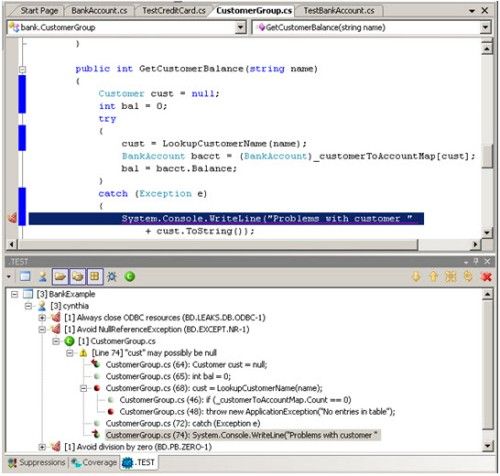The height and width of the screenshot is (476, 500).
Task: Go to previous result with the up arrow
Action: (433, 277)
